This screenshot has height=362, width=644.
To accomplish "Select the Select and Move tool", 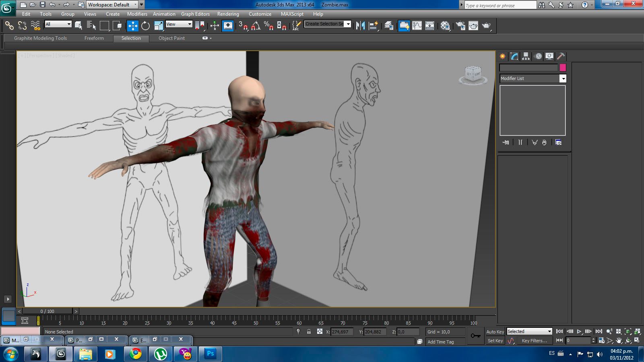I will tap(132, 25).
